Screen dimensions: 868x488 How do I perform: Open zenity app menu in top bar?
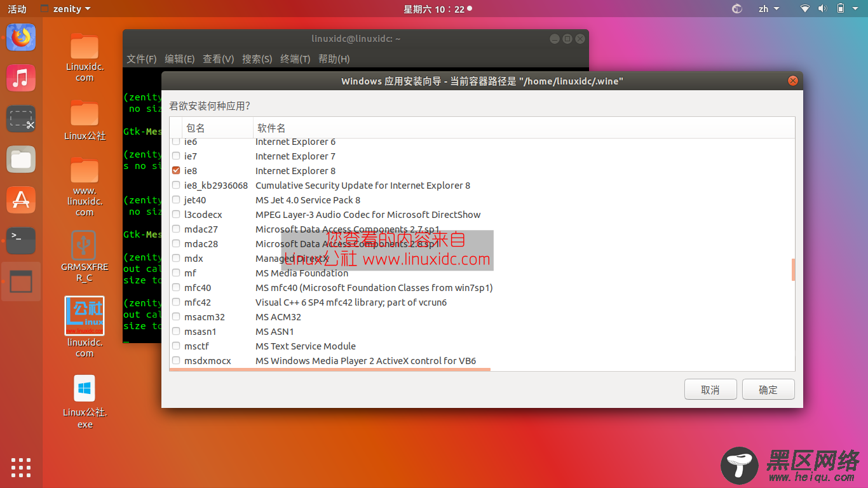coord(65,9)
